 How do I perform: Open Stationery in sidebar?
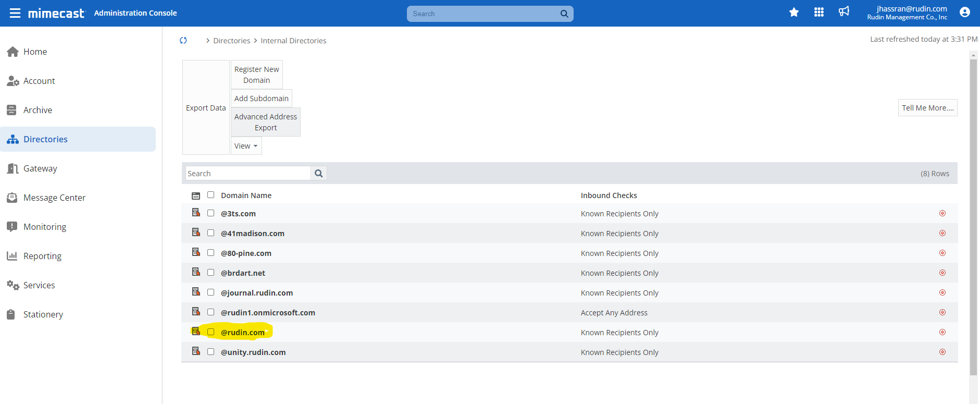coord(78,314)
